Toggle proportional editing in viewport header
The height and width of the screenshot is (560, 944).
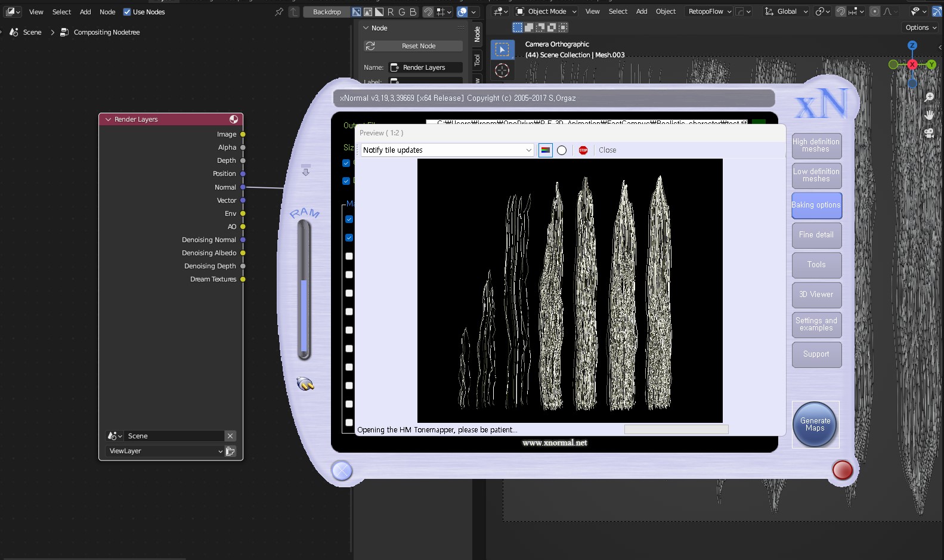click(x=875, y=11)
